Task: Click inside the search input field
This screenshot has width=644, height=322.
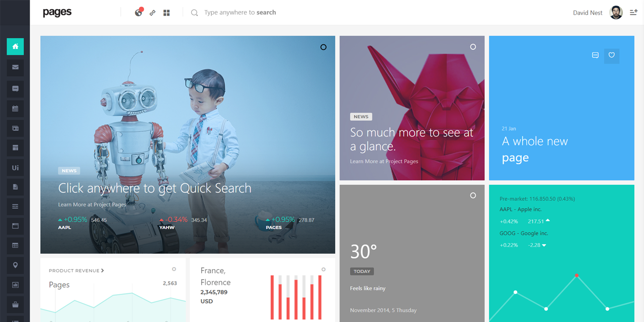Action: [x=240, y=12]
